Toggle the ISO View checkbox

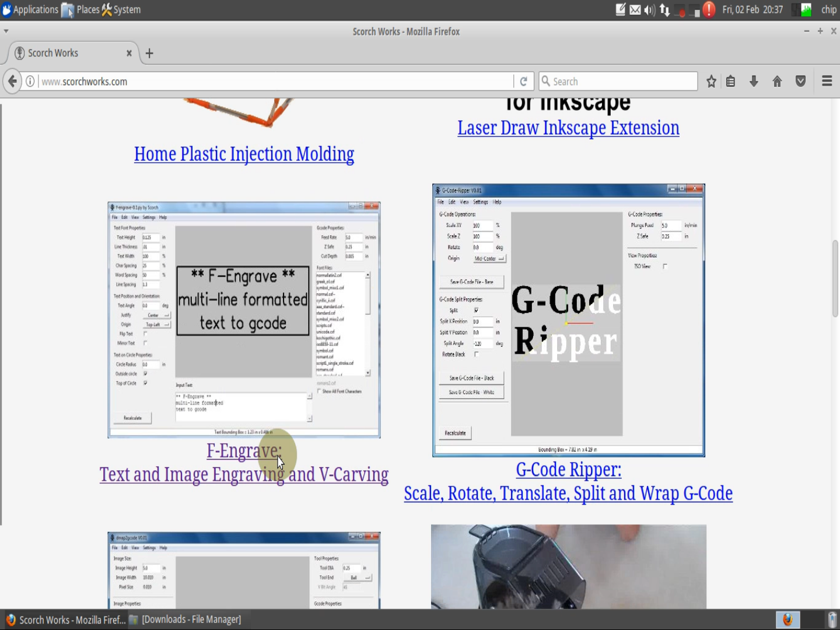pyautogui.click(x=665, y=266)
